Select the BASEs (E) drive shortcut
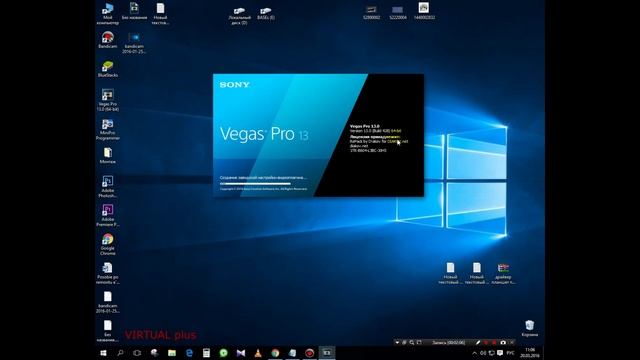Screen dimensions: 640x360 point(266,14)
